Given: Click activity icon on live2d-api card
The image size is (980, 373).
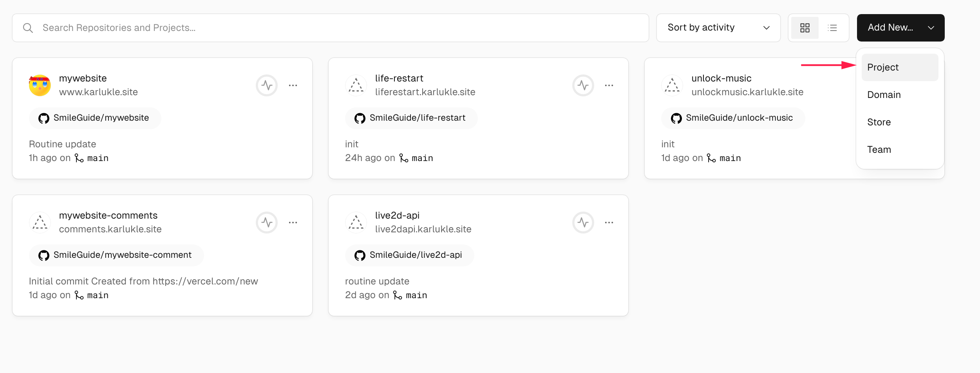Looking at the screenshot, I should 583,223.
